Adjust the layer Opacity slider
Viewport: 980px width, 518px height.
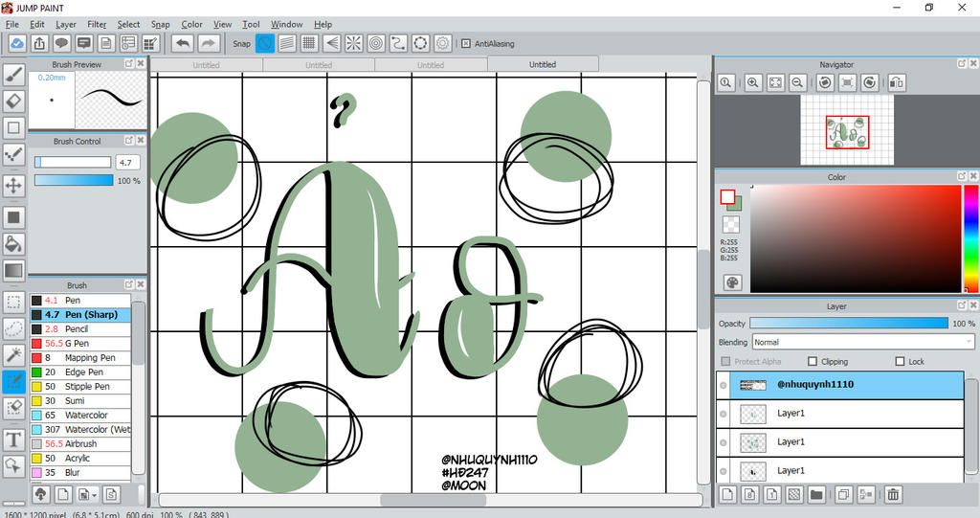tap(849, 323)
